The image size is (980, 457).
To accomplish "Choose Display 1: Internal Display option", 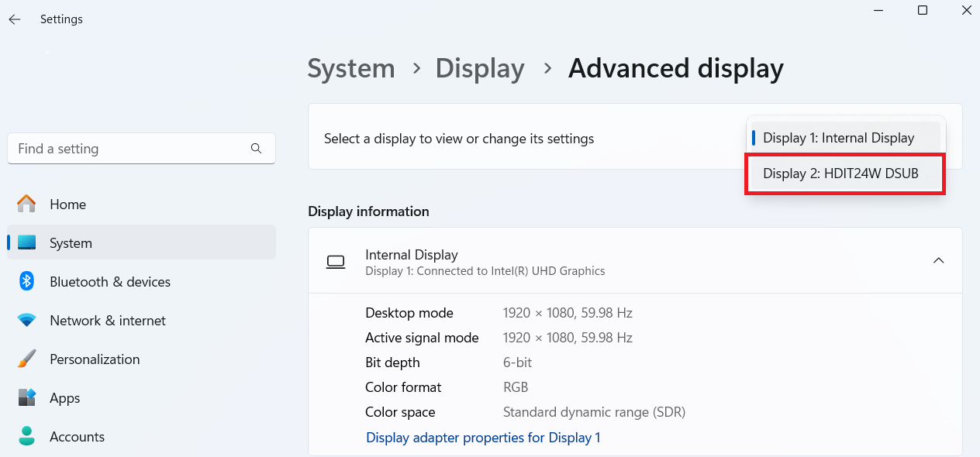I will click(845, 138).
